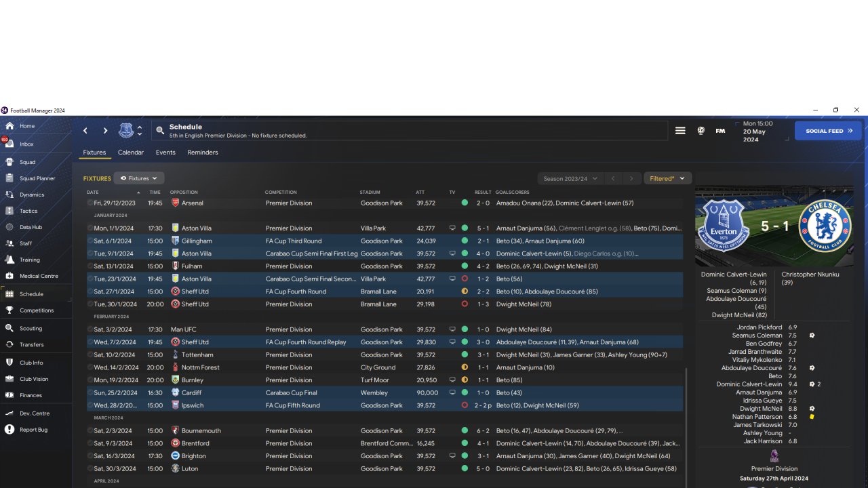Open the Fixtures view dropdown
This screenshot has height=488, width=868.
point(139,178)
